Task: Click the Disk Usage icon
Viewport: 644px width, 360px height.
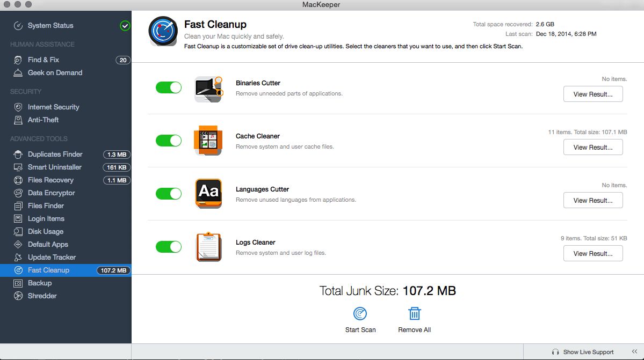Action: click(x=18, y=232)
